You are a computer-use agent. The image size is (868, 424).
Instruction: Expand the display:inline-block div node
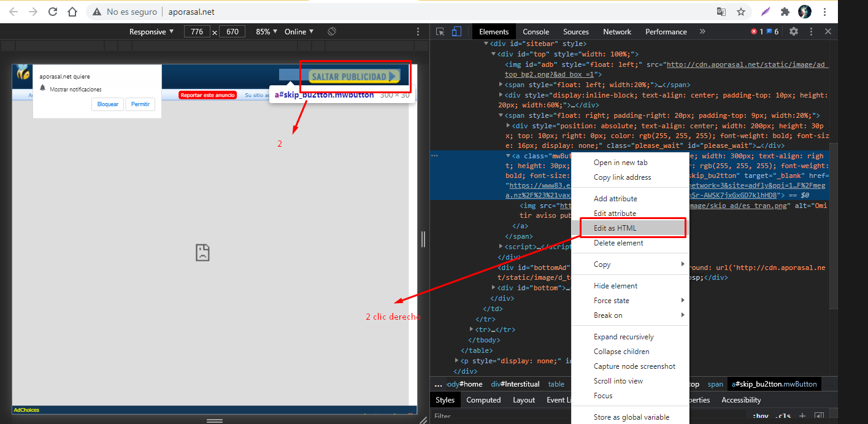(501, 95)
